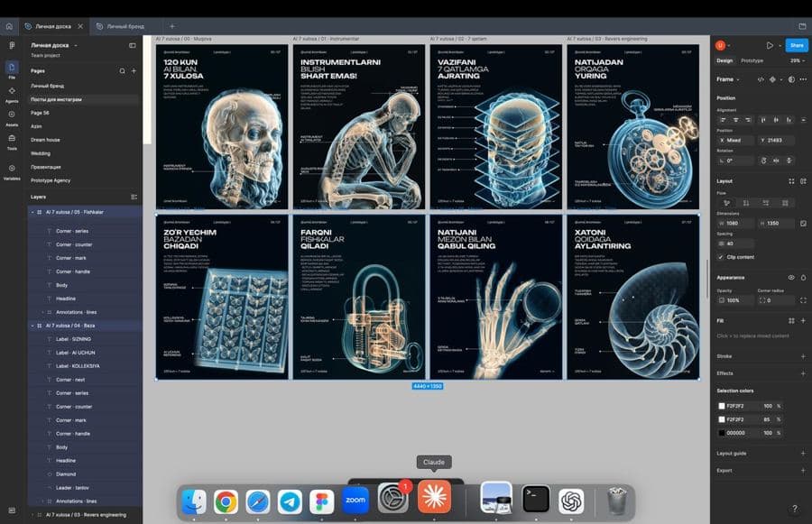Click the width 1080 input field

[x=735, y=223]
